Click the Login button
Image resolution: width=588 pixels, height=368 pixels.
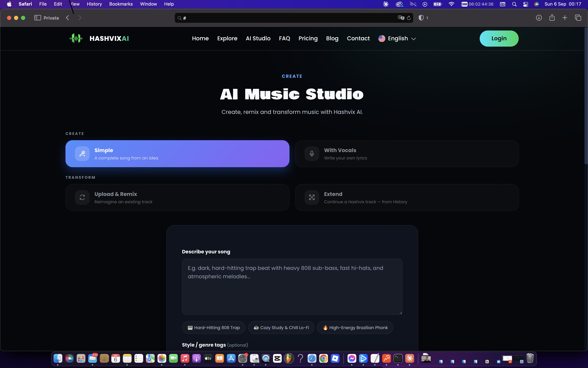coord(499,38)
